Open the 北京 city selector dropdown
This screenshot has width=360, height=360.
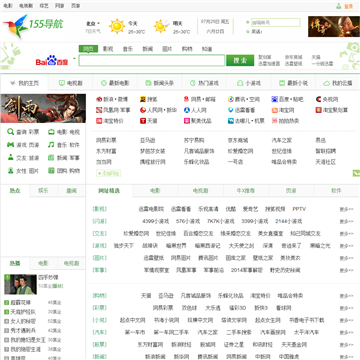[93, 24]
